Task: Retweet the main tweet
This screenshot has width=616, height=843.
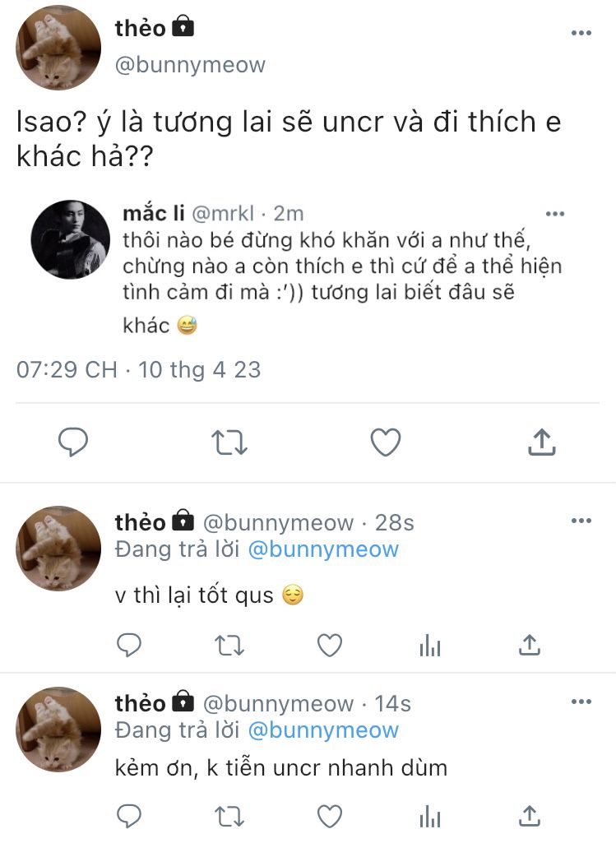Action: point(229,442)
